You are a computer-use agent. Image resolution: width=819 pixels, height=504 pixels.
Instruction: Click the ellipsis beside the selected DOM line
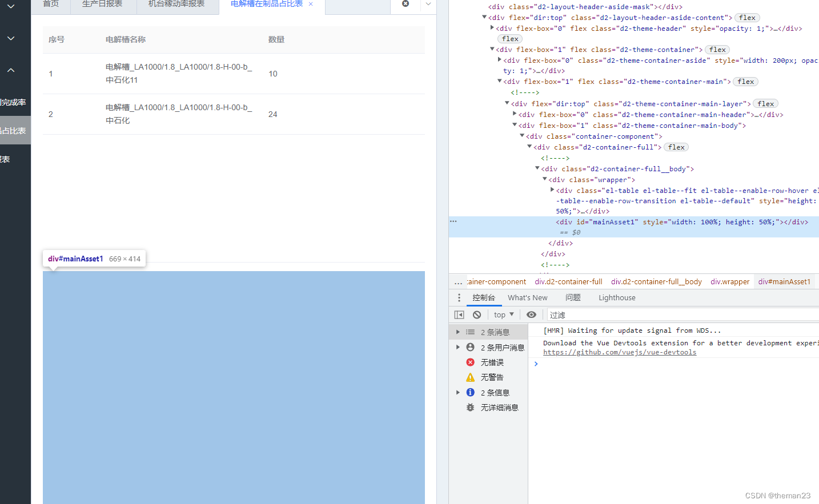pos(453,221)
